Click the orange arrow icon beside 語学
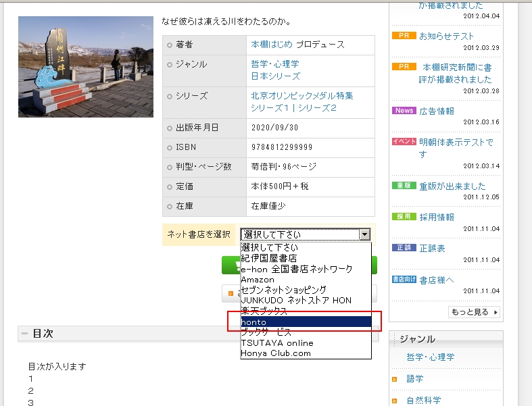532x406 pixels. tap(395, 380)
